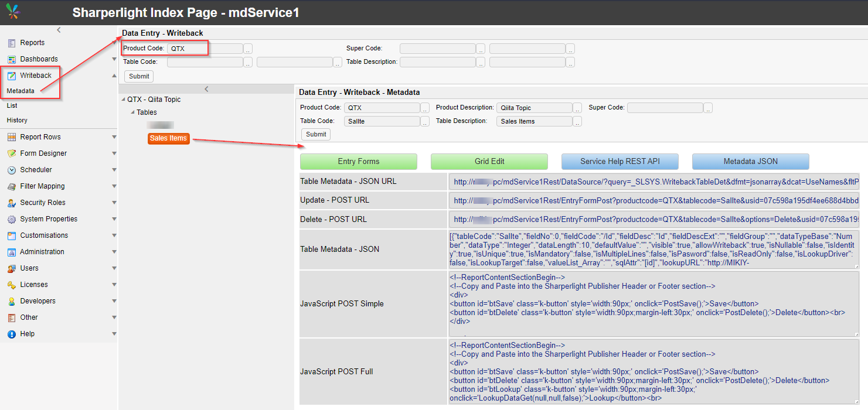Expand the System Properties arrow

click(x=114, y=219)
